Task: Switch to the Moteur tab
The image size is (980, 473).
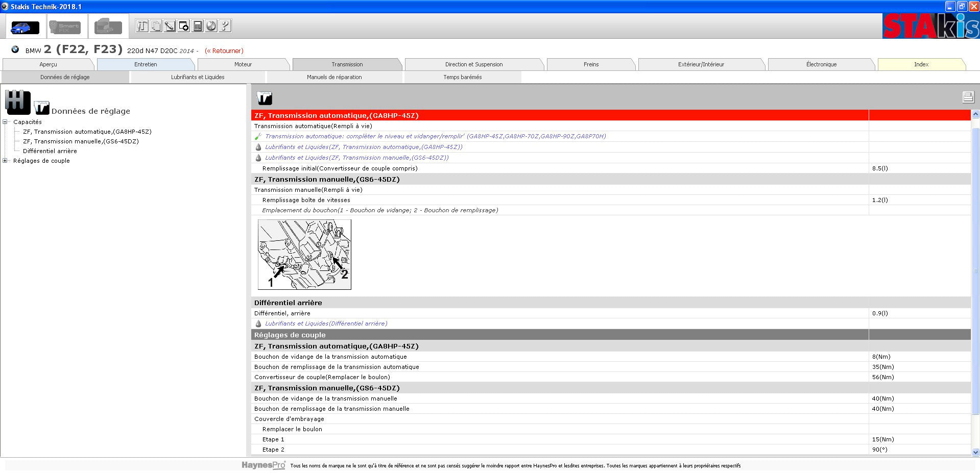Action: click(x=243, y=64)
